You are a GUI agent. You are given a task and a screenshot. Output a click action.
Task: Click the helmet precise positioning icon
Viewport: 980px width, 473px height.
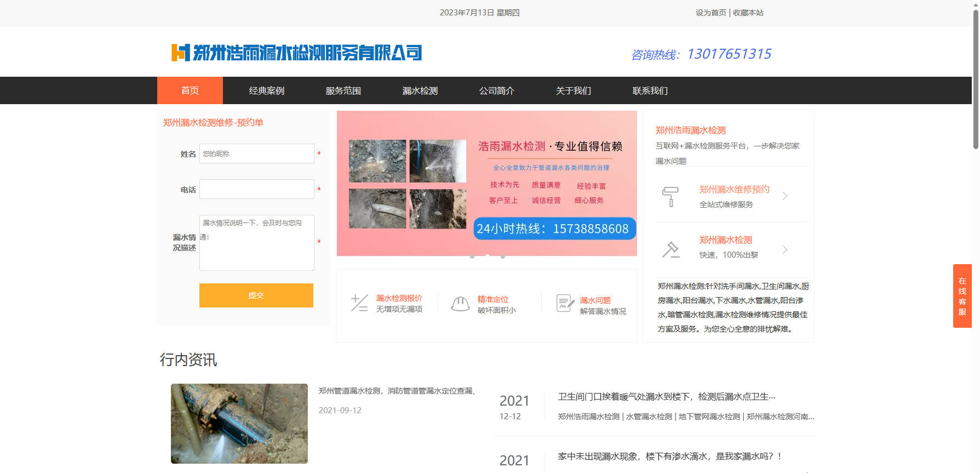click(x=460, y=304)
